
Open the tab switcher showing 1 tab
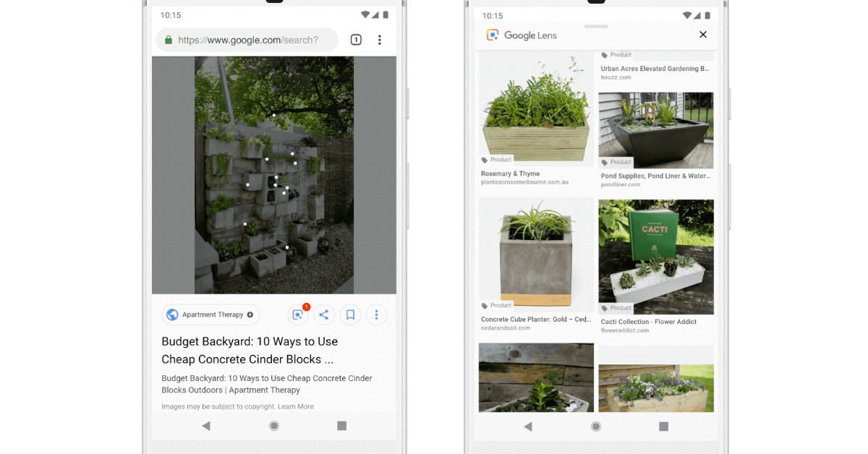[356, 40]
